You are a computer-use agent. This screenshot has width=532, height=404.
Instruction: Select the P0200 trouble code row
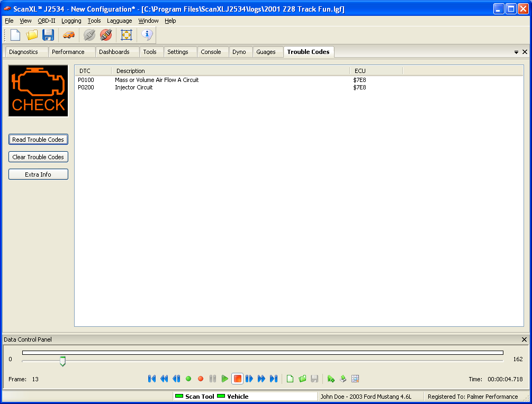[299, 87]
